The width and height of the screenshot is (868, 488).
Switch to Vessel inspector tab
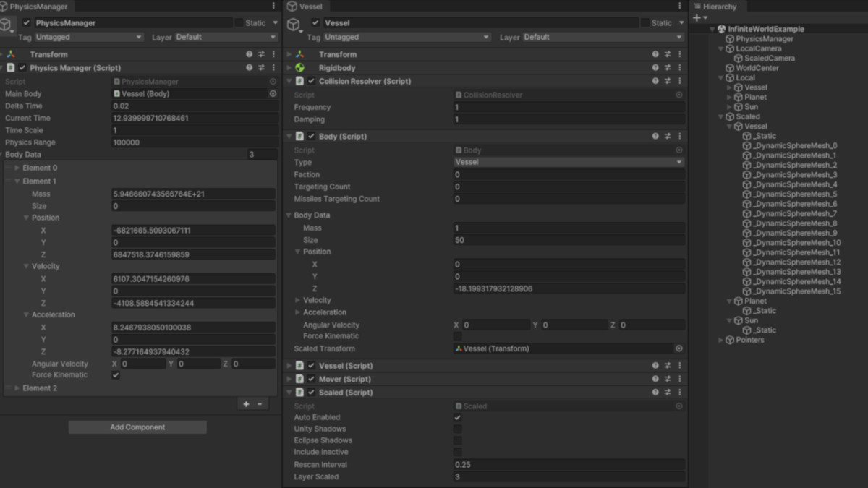pos(305,6)
